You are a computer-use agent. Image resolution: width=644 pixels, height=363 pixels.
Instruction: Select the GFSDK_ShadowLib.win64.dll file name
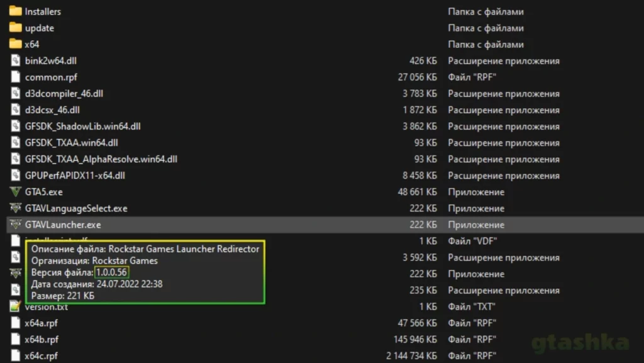pos(82,126)
